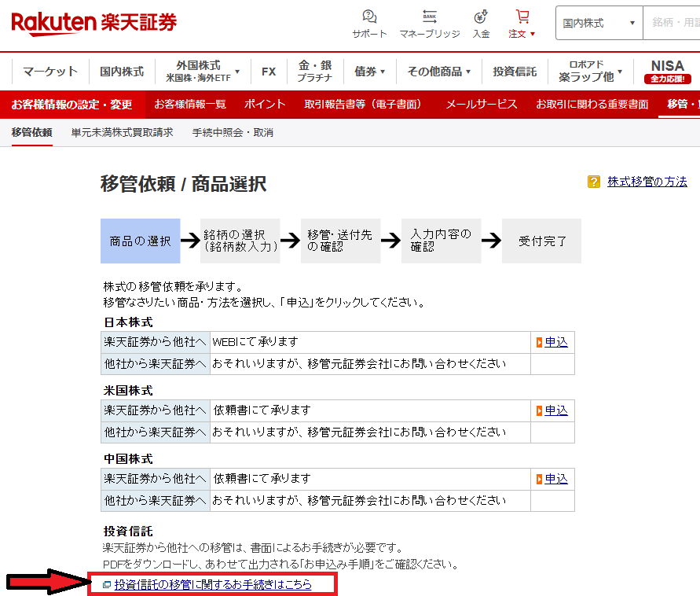
Task: Expand the その他商品 menu
Action: coord(439,72)
